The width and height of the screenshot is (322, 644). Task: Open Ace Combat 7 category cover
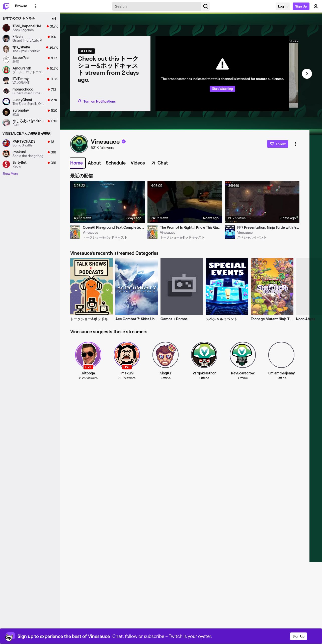137,287
